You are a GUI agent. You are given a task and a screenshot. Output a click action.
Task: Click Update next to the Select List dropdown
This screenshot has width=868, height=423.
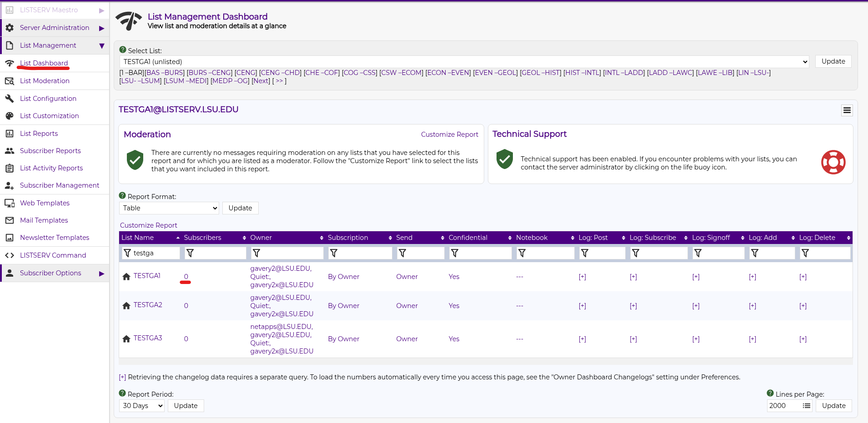[x=833, y=61]
